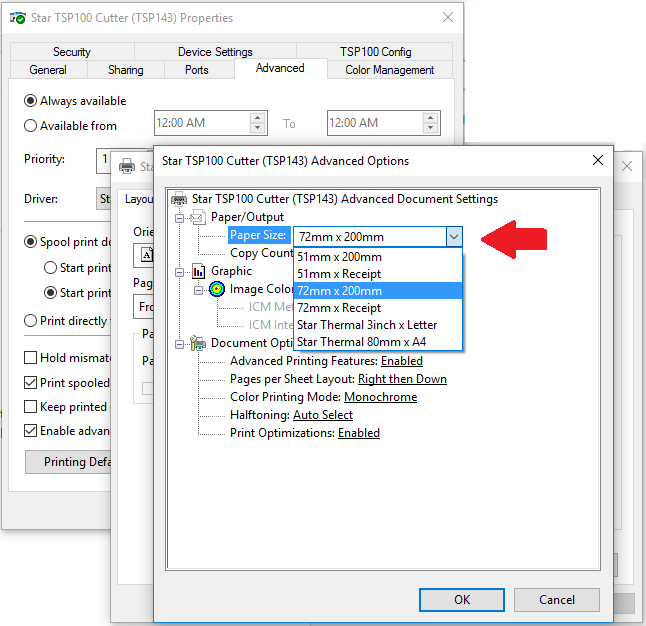Image resolution: width=646 pixels, height=626 pixels.
Task: Click Cancel in Advanced Options dialog
Action: point(557,600)
